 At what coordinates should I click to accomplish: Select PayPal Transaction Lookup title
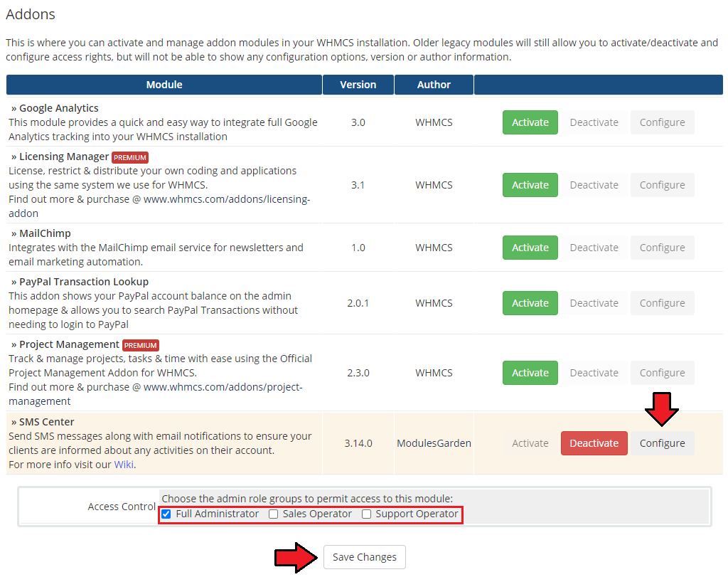[x=84, y=282]
